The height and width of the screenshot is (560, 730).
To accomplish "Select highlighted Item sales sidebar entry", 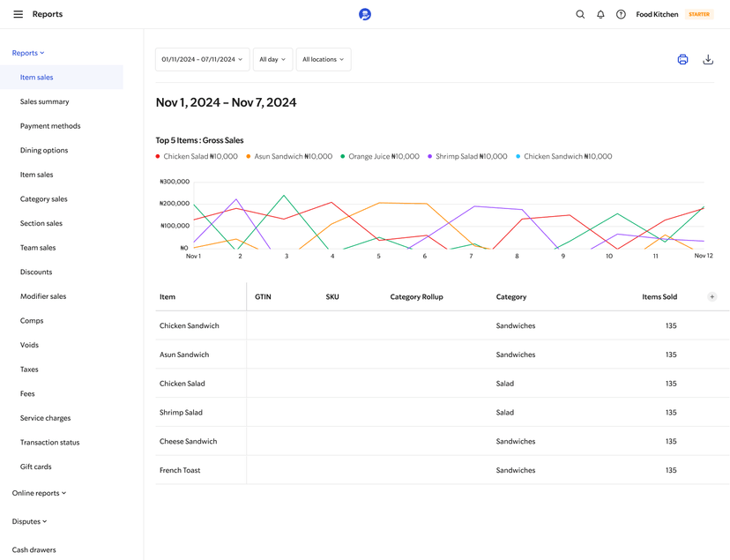I will tap(62, 78).
